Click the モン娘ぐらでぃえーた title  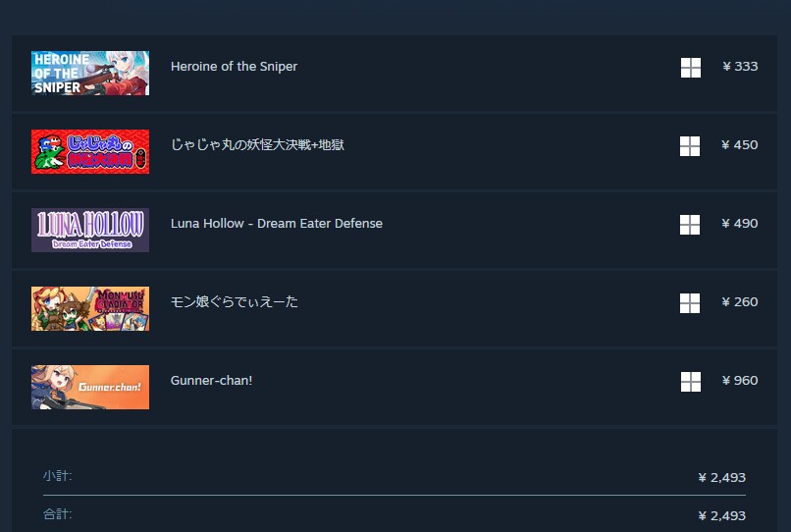235,302
